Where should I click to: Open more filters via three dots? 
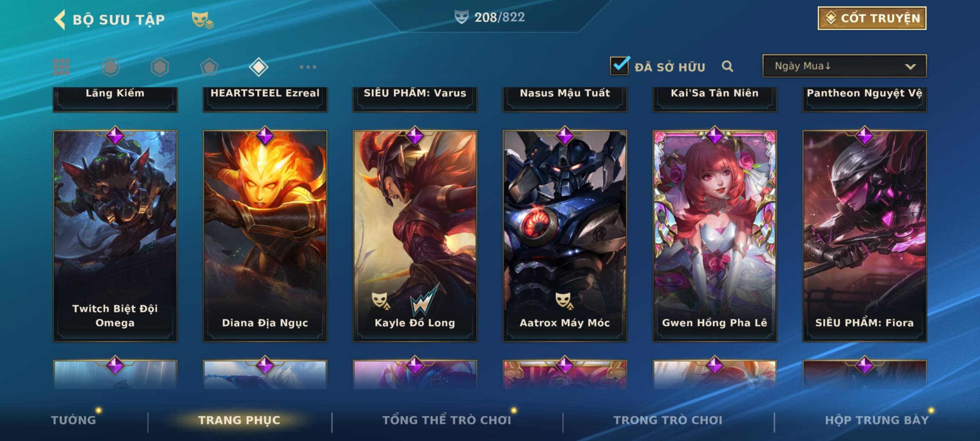point(308,67)
